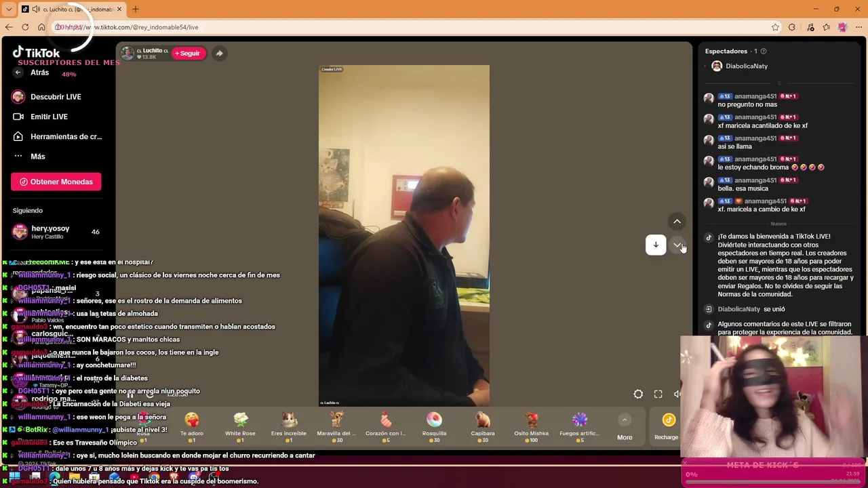Send the Maravilla del gift
The width and height of the screenshot is (868, 488).
point(337,427)
